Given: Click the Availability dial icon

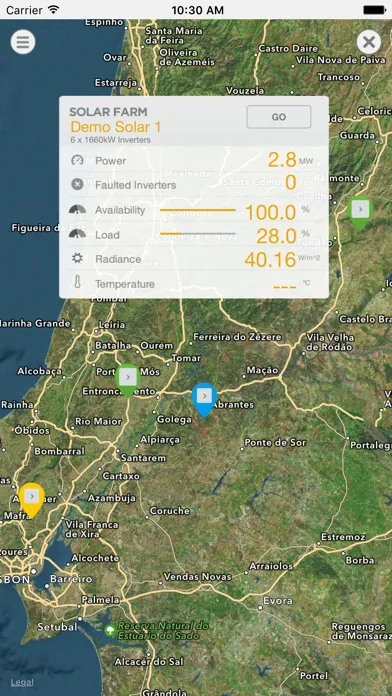Looking at the screenshot, I should point(77,209).
